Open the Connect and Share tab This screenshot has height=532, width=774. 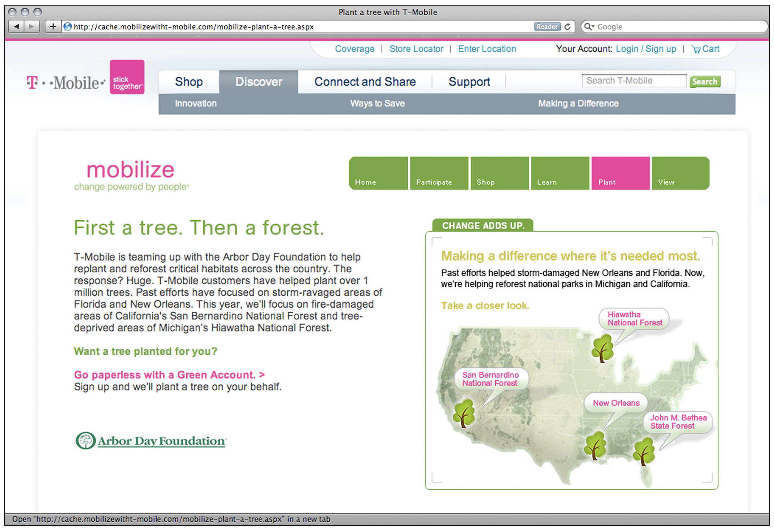coord(365,82)
